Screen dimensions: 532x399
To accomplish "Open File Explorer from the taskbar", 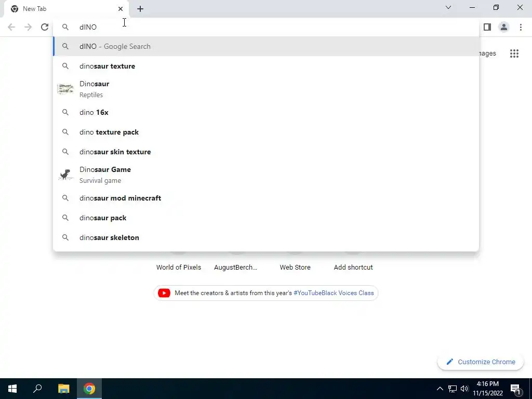I will click(x=63, y=389).
